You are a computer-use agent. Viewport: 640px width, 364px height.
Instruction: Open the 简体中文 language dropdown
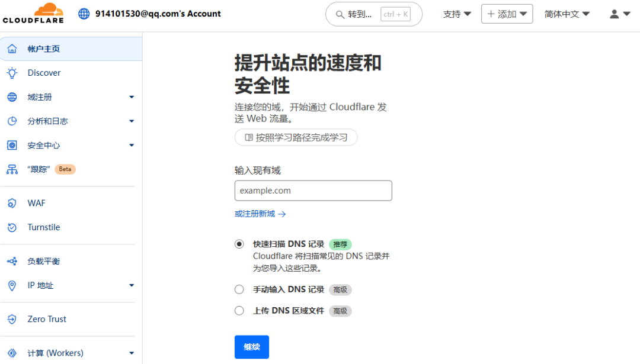tap(567, 14)
